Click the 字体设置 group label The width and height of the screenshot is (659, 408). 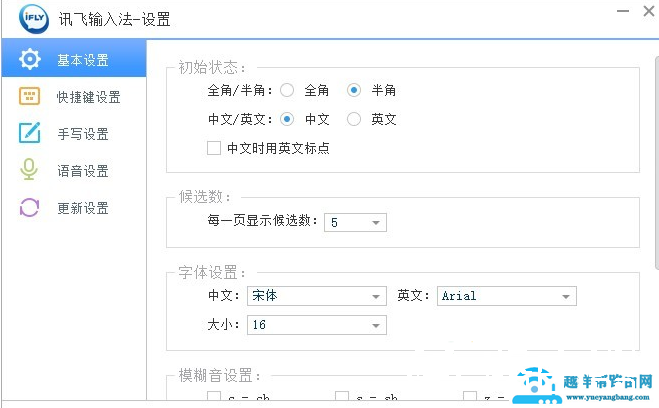212,272
